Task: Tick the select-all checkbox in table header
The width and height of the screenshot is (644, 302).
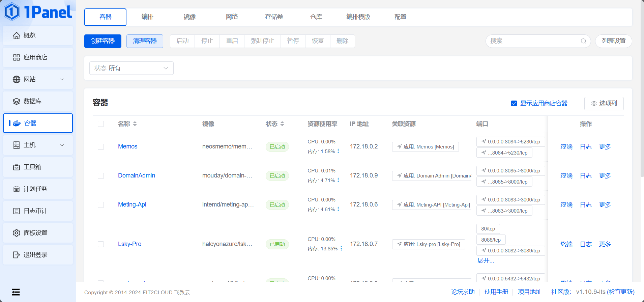Action: [101, 124]
